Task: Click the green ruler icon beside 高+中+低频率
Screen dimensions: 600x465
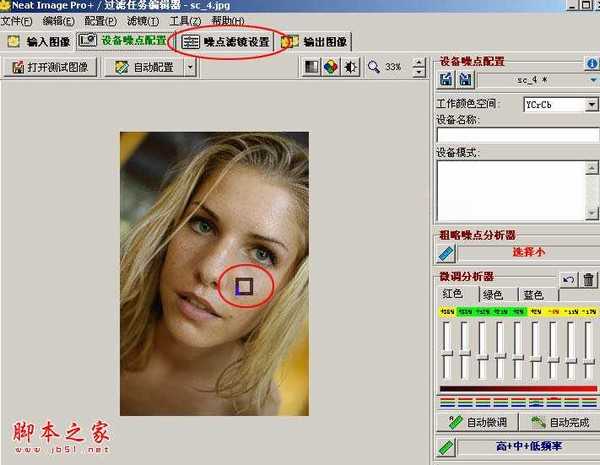Action: click(x=446, y=447)
